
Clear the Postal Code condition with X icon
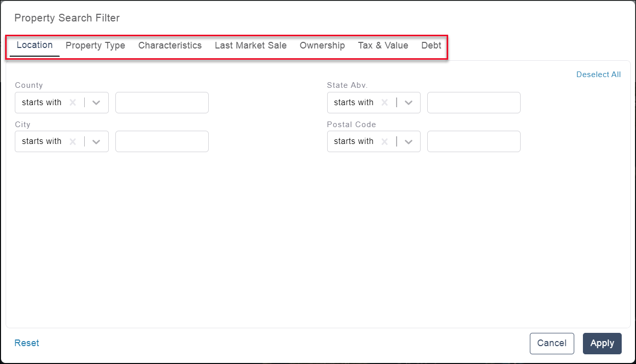pyautogui.click(x=385, y=141)
